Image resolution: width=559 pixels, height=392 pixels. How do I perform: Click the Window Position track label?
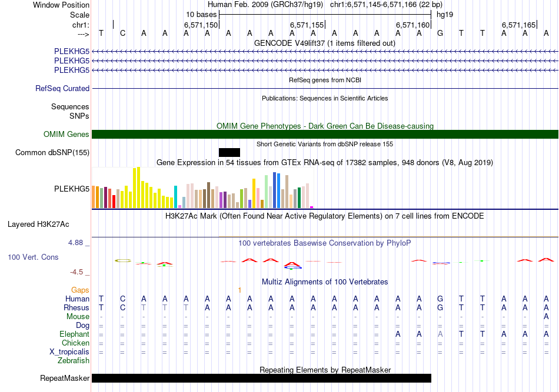pyautogui.click(x=61, y=5)
